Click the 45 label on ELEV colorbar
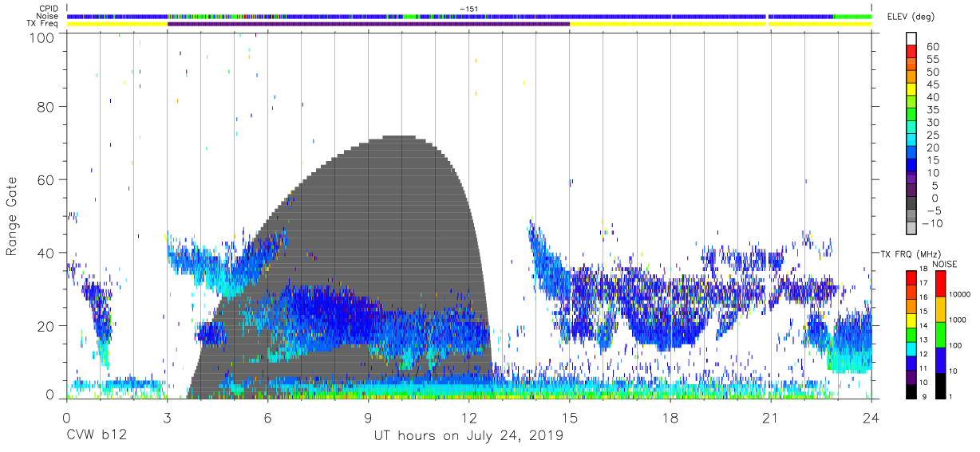The width and height of the screenshot is (980, 452). 932,85
